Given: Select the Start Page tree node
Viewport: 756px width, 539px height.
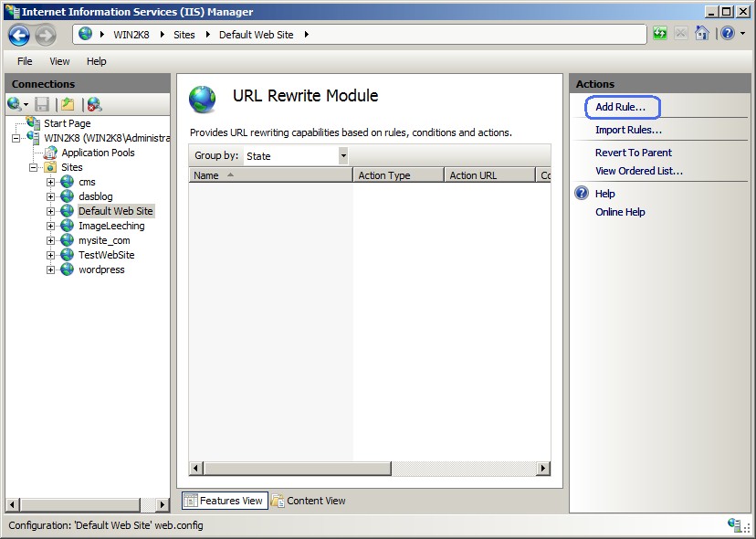Looking at the screenshot, I should [x=67, y=123].
